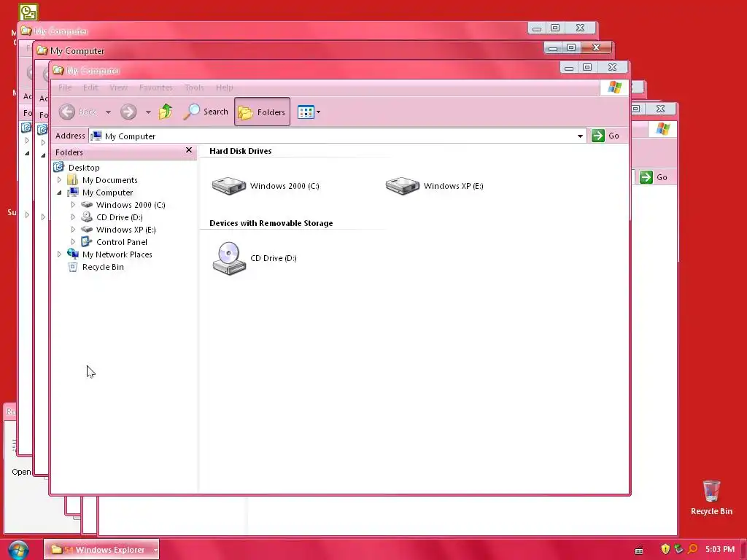Select CD Drive (D:) in tree

pyautogui.click(x=119, y=217)
